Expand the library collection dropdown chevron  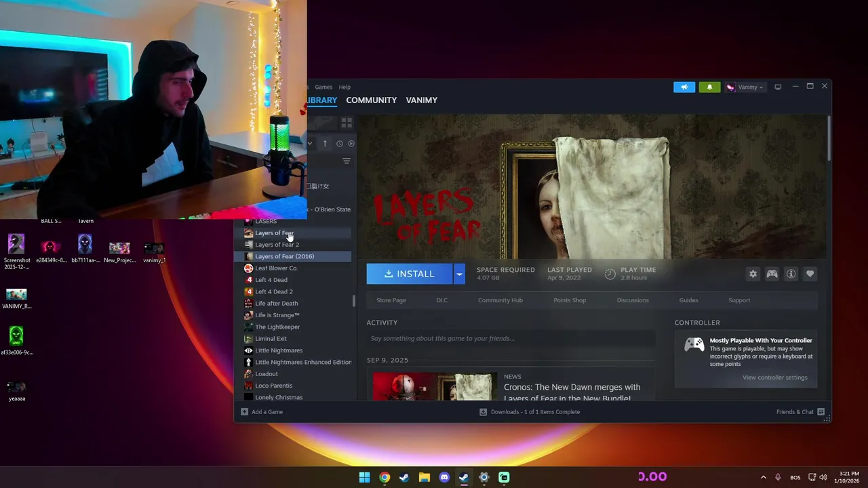tap(310, 143)
